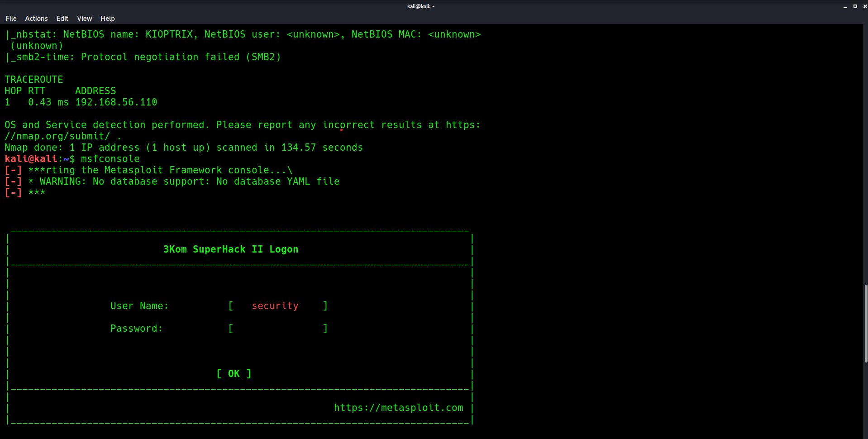Close the terminal window
868x439 pixels.
click(x=865, y=6)
